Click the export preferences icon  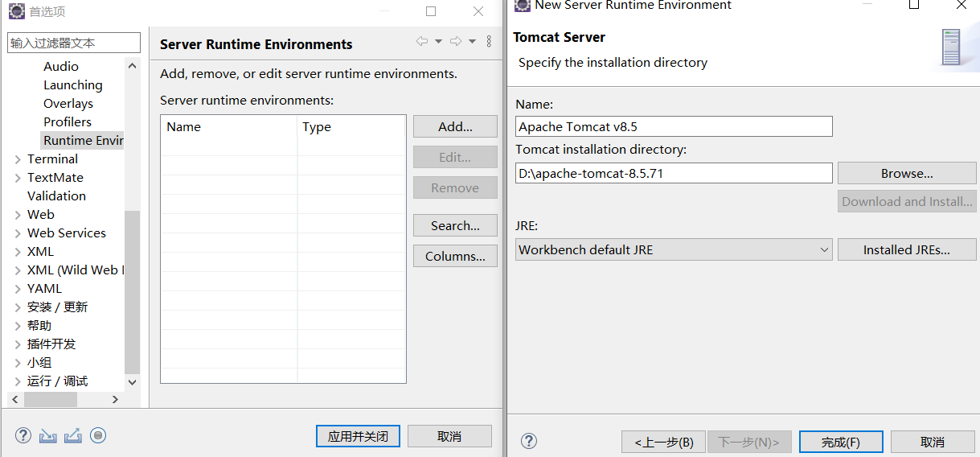[73, 435]
